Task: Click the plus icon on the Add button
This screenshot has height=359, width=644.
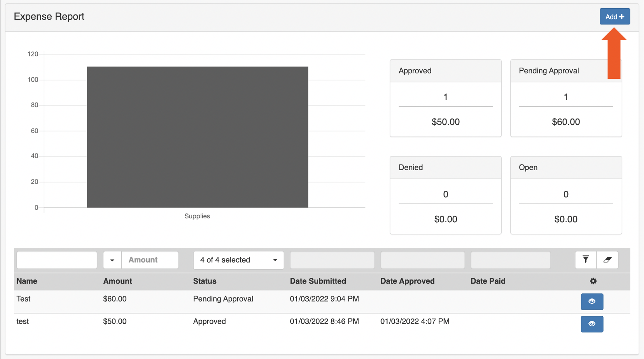Action: point(621,16)
